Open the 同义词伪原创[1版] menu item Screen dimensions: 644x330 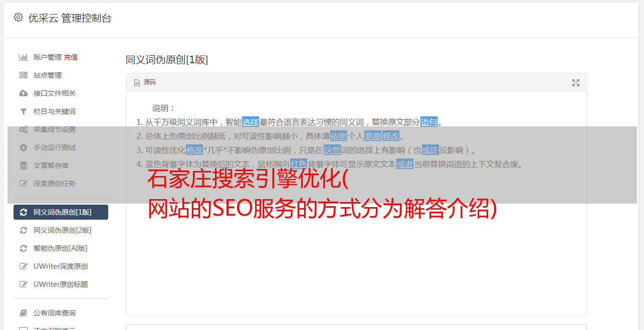[61, 212]
